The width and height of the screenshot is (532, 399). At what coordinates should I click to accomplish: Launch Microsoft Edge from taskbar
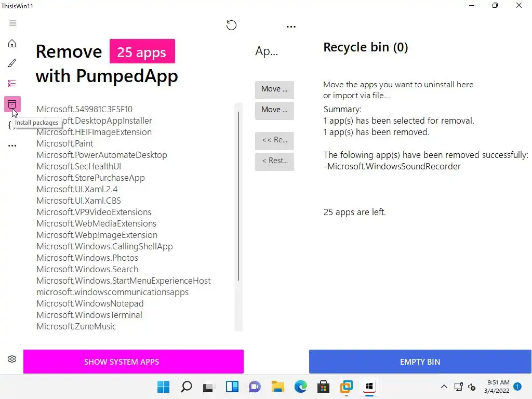coord(301,387)
